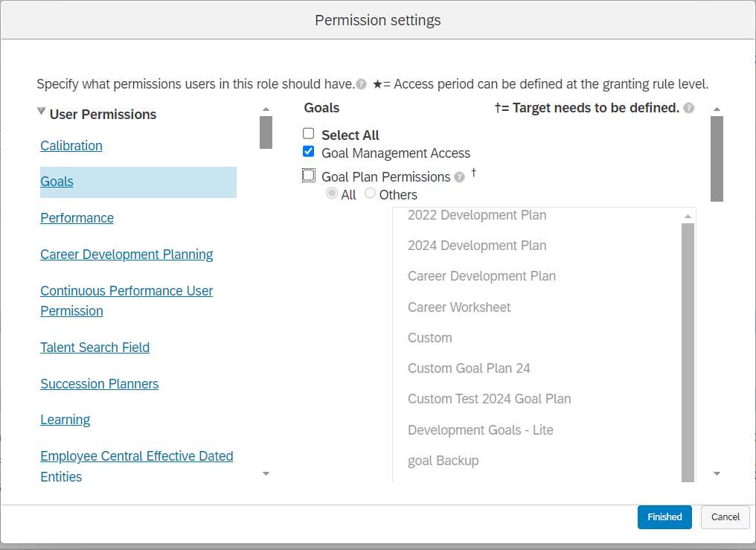This screenshot has width=756, height=550.
Task: Click the Cancel button
Action: [x=725, y=517]
